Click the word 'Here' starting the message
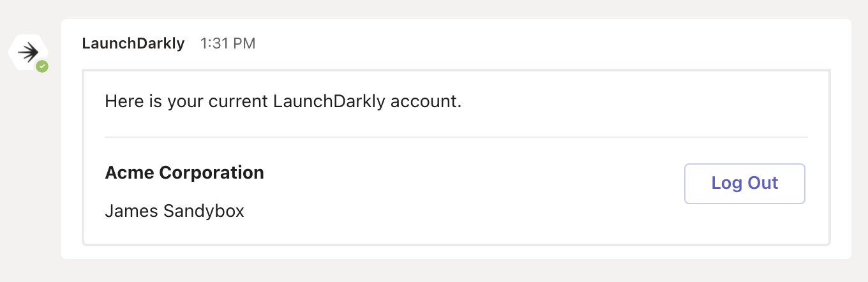The height and width of the screenshot is (282, 868). point(121,101)
